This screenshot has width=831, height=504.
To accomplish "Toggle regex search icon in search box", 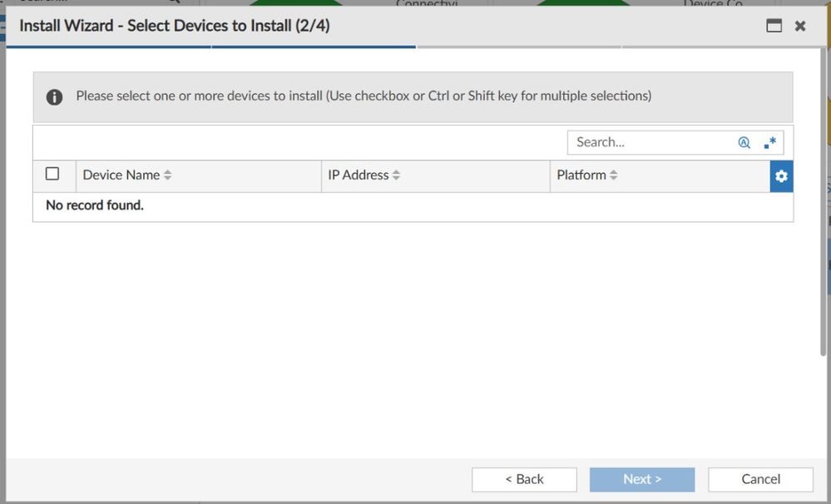I will point(769,142).
